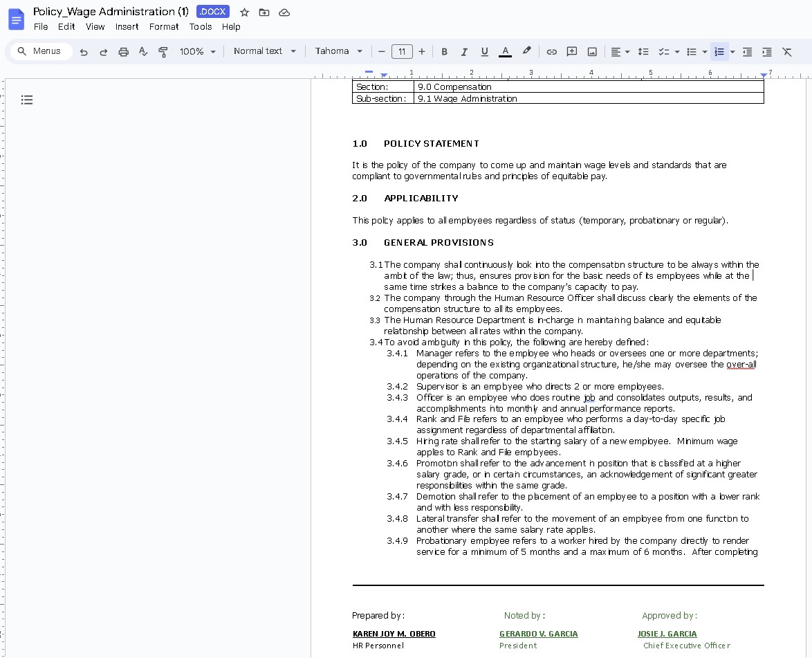Undo the last action
812x658 pixels.
click(84, 52)
